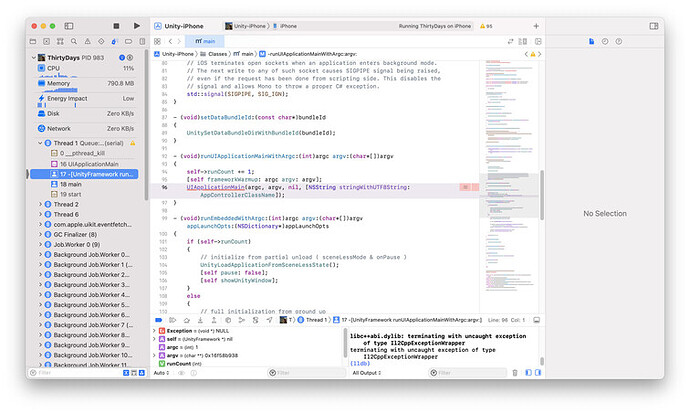The width and height of the screenshot is (690, 412).
Task: Click the navigator filter field
Action: [x=77, y=373]
